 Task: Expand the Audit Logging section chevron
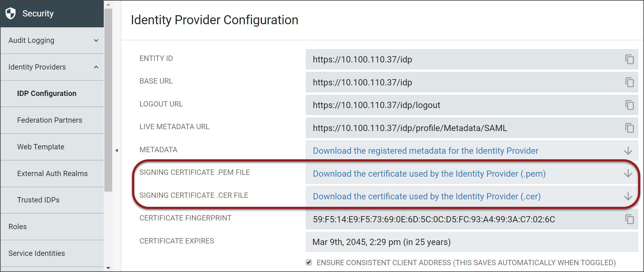point(96,40)
